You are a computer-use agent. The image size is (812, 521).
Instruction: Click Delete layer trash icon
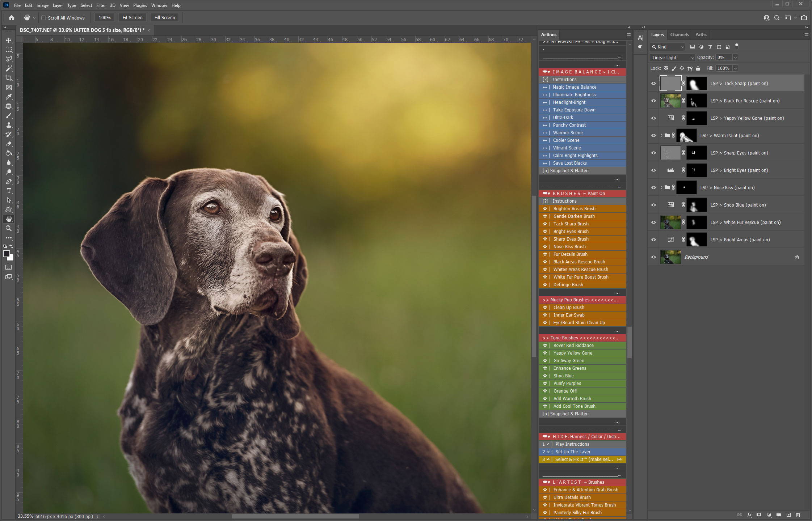[x=798, y=514]
